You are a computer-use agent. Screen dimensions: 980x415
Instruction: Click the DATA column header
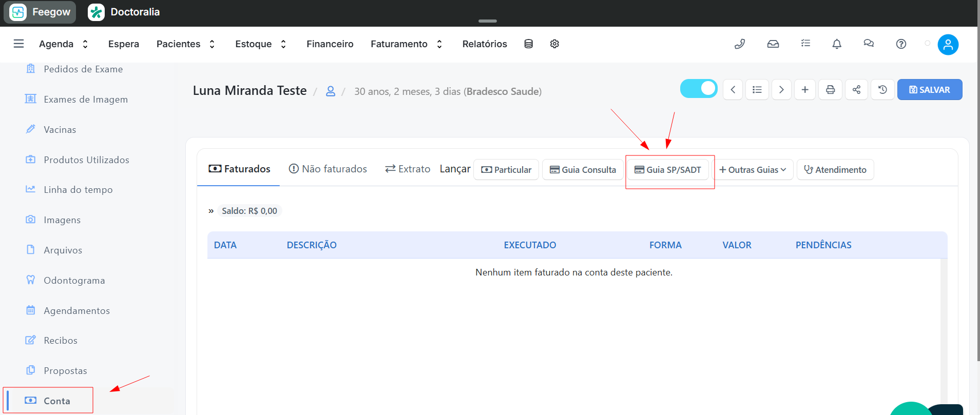225,245
